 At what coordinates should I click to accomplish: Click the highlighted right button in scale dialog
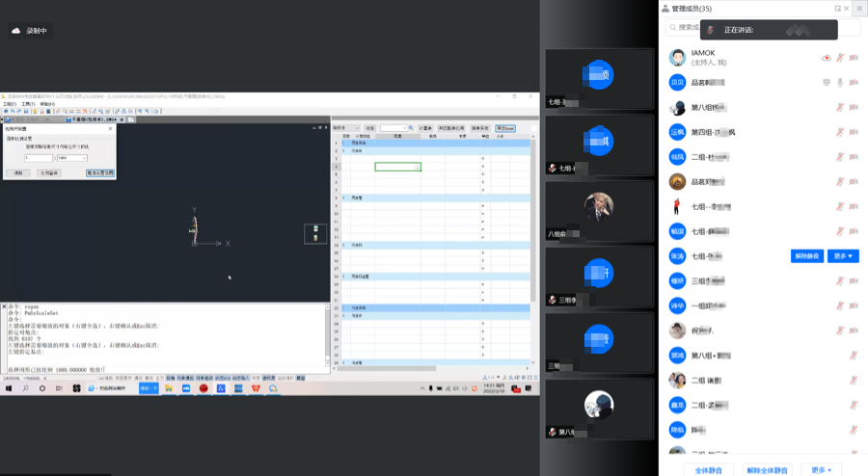coord(100,173)
